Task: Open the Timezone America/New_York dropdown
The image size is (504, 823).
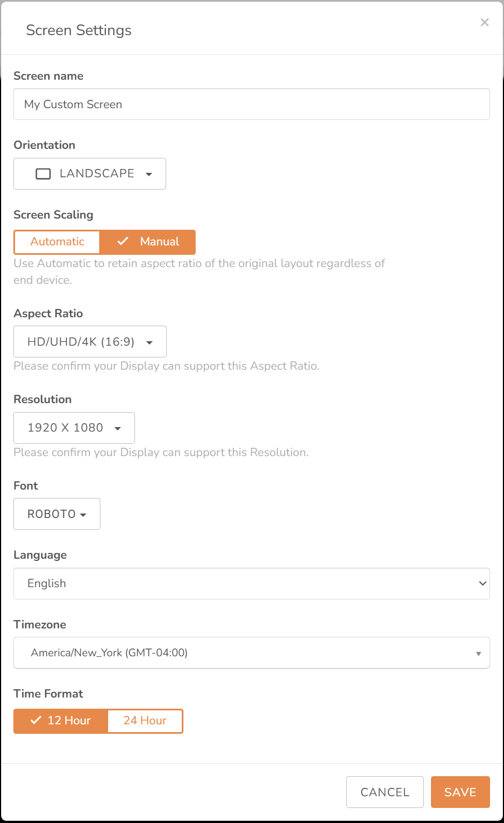Action: 251,652
